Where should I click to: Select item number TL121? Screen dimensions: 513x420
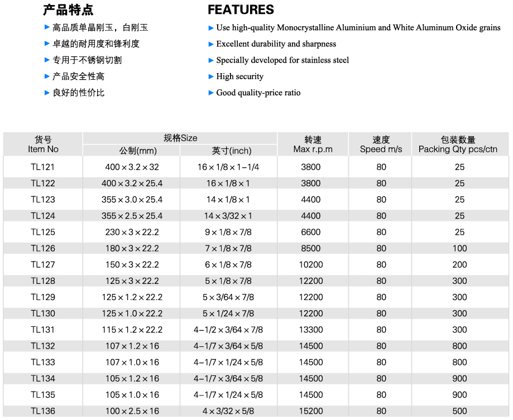point(43,167)
